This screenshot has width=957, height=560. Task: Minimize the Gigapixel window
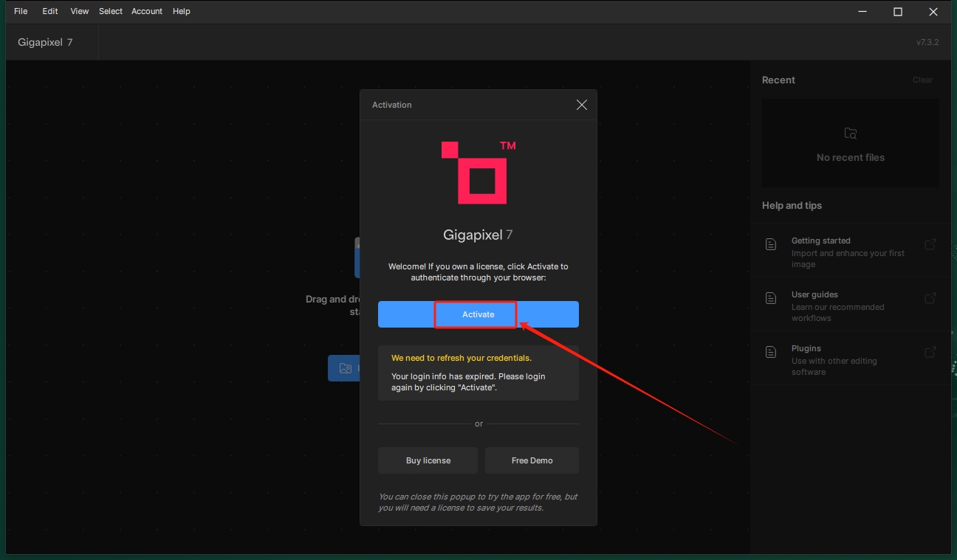pos(863,11)
